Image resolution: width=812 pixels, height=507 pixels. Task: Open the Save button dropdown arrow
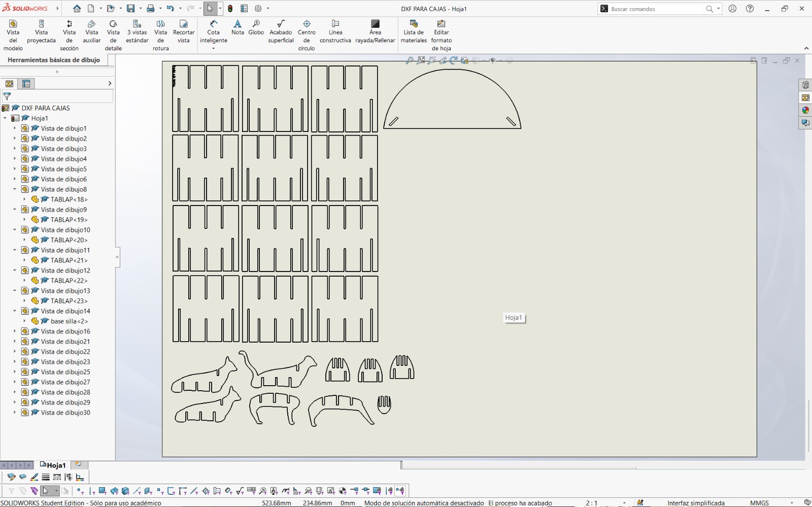[x=140, y=9]
